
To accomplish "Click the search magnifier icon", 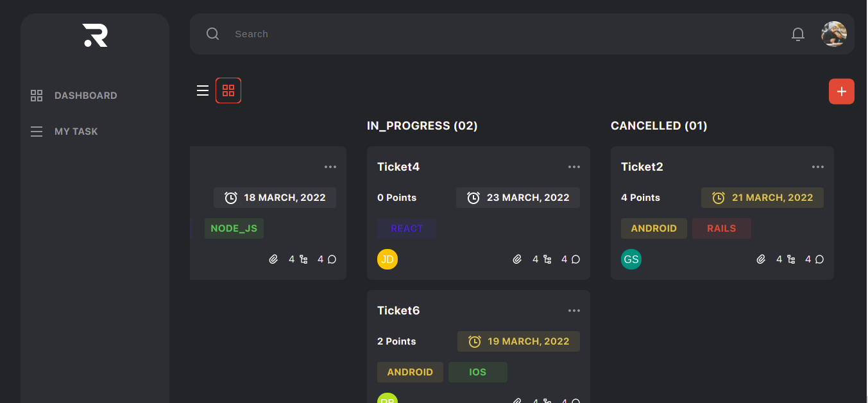I will pyautogui.click(x=212, y=33).
